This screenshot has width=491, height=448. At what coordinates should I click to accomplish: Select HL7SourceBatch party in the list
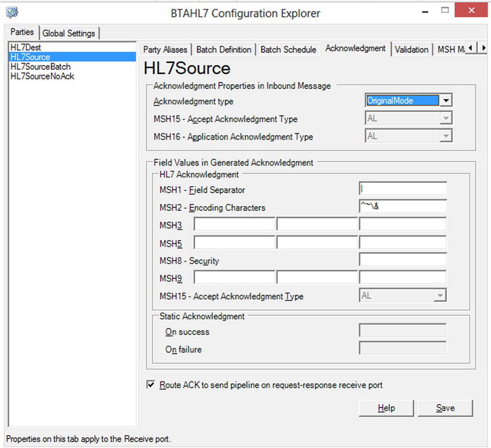click(72, 66)
